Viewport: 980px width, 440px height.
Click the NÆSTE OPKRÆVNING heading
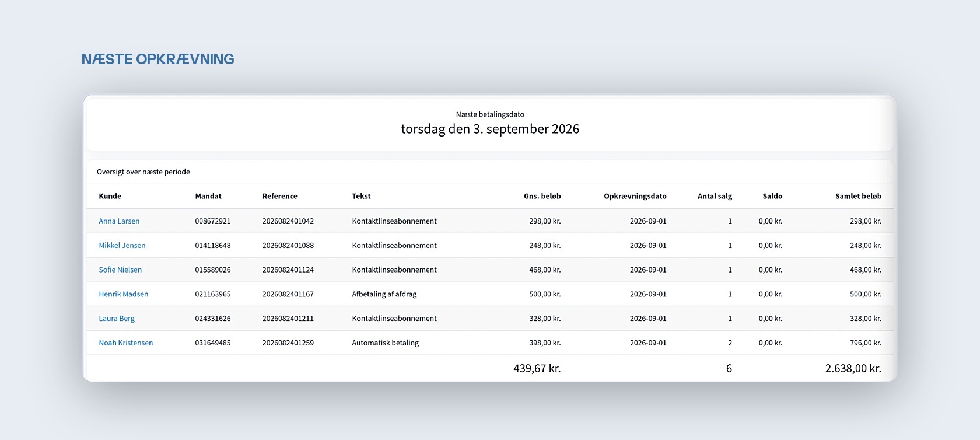coord(157,59)
